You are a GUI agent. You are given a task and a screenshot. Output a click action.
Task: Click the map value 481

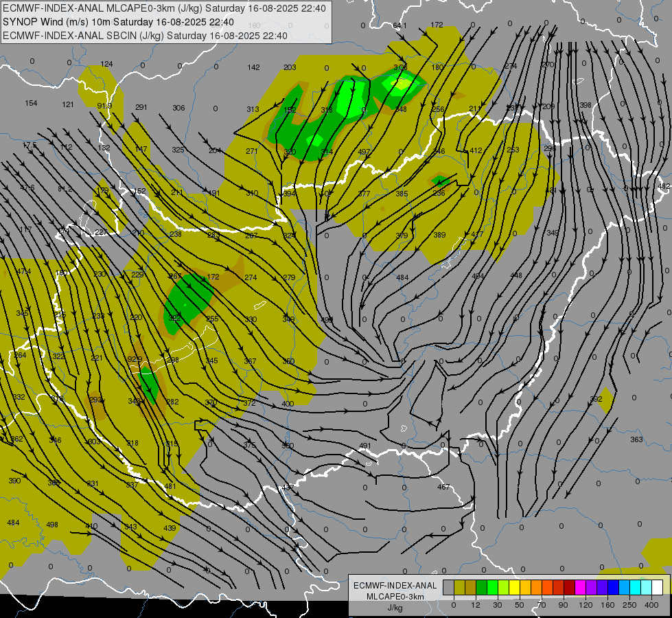pyautogui.click(x=170, y=486)
